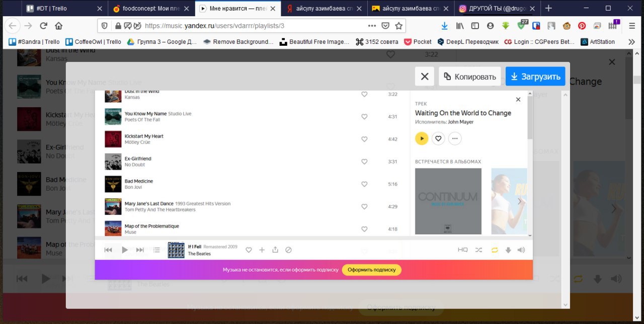This screenshot has width=644, height=324.
Task: Click the green download arrow extension
Action: 506,26
